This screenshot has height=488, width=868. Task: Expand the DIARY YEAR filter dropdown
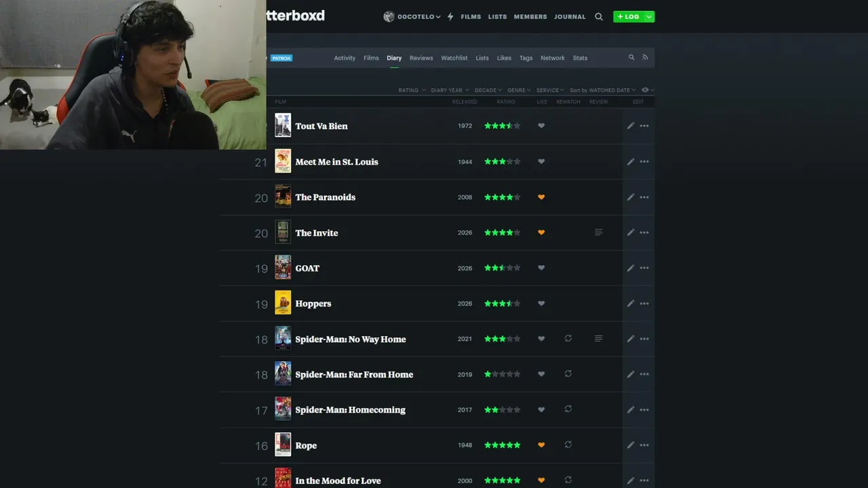point(449,90)
